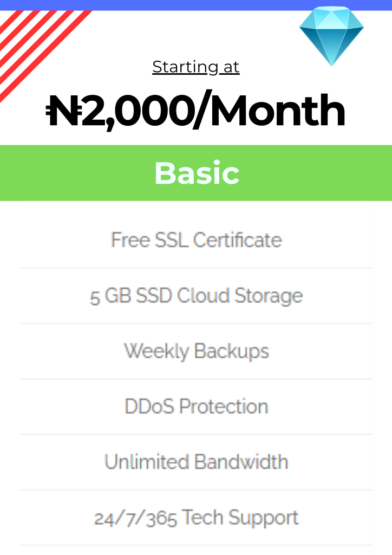Pick the DDoS Protection feature row
The width and height of the screenshot is (392, 555).
[196, 406]
